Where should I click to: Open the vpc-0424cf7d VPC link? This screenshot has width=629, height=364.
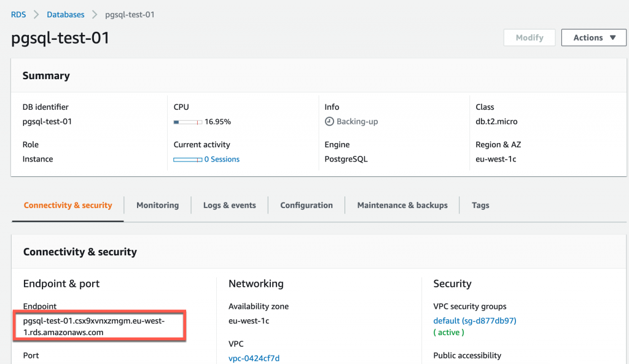tap(254, 358)
